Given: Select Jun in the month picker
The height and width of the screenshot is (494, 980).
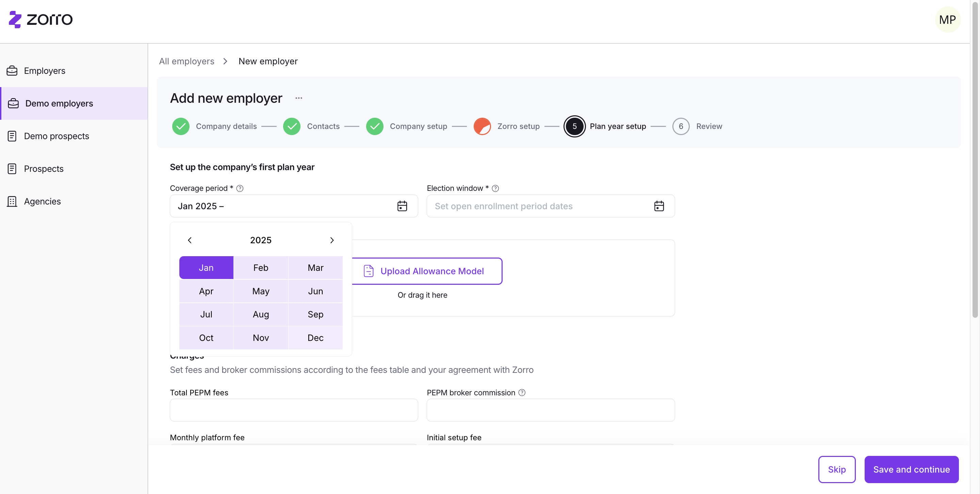Looking at the screenshot, I should 316,291.
